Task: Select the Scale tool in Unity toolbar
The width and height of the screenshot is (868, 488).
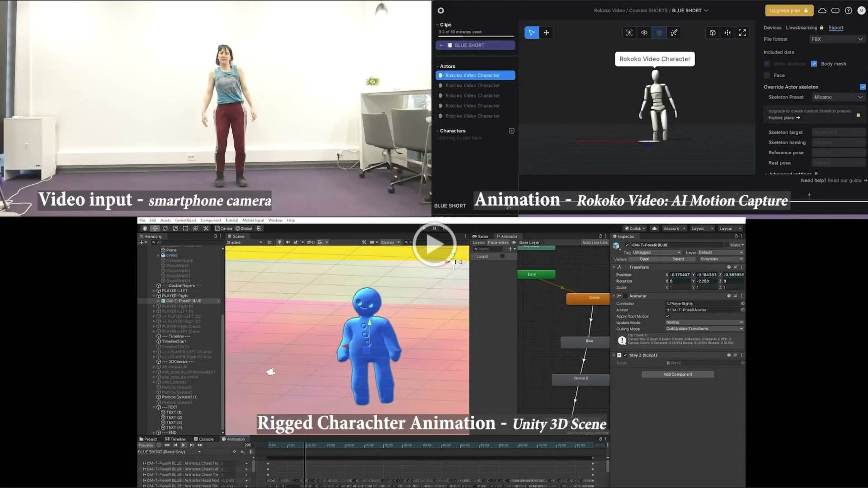Action: tap(175, 229)
